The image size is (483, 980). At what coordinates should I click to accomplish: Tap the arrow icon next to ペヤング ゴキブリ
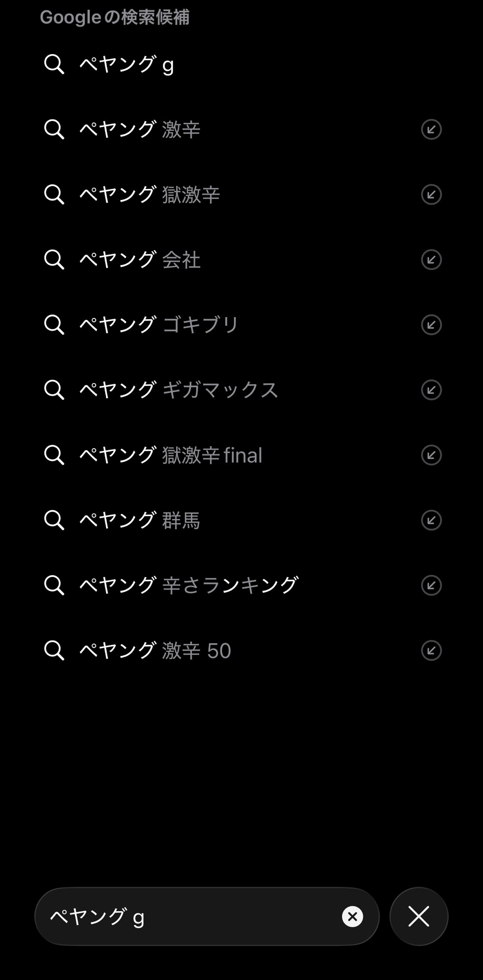click(431, 325)
